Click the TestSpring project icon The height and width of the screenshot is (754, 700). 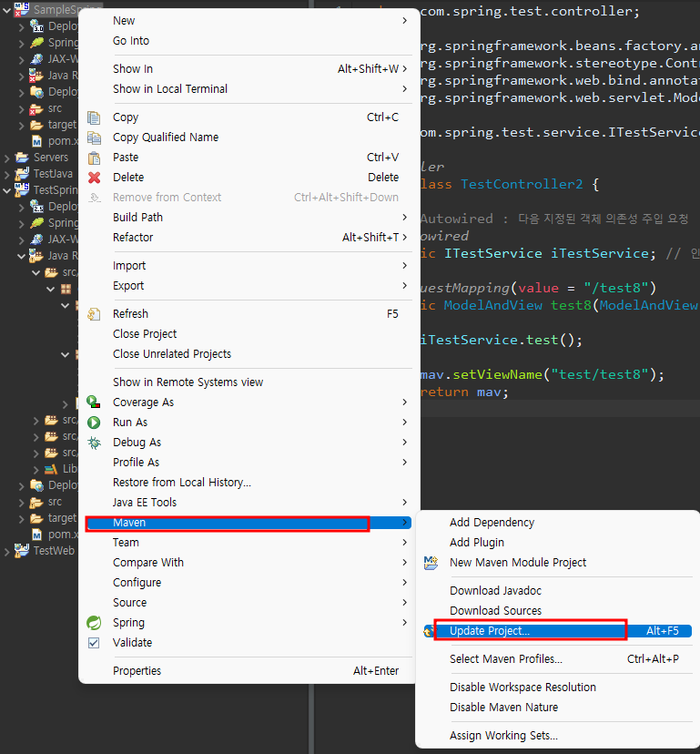(22, 190)
